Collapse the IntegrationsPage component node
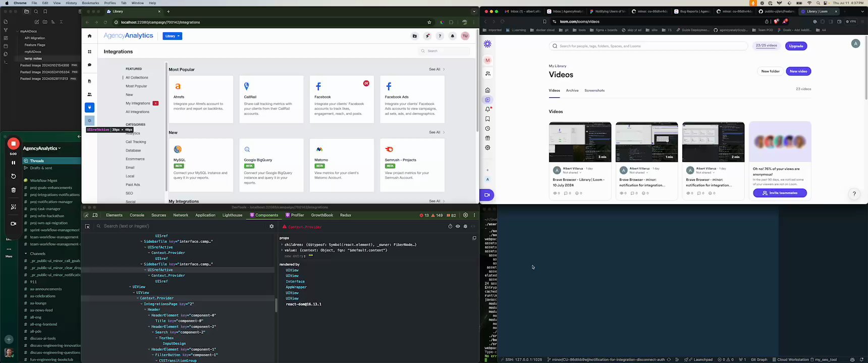The width and height of the screenshot is (868, 363). click(142, 304)
